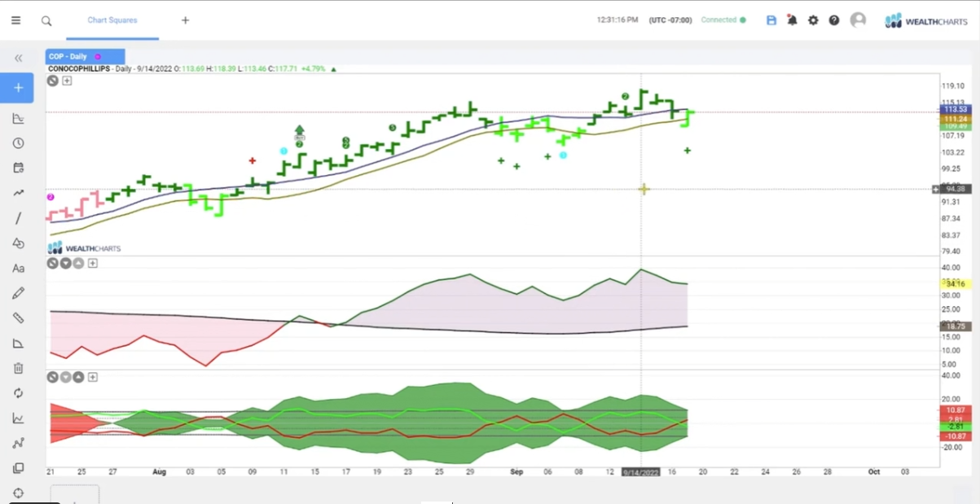Disable the middle oscillator panel

point(52,263)
